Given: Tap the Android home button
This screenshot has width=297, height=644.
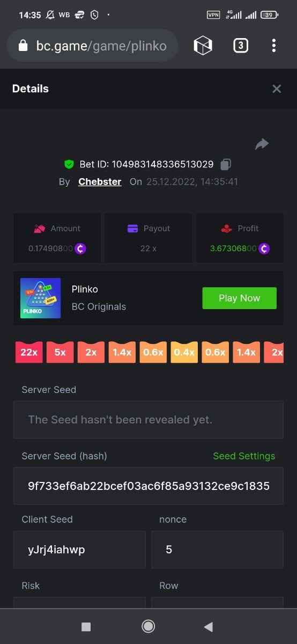Looking at the screenshot, I should (148, 626).
